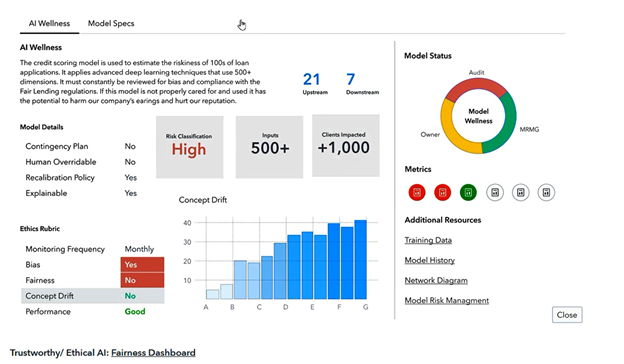
Task: Open the Model History link
Action: coord(430,260)
